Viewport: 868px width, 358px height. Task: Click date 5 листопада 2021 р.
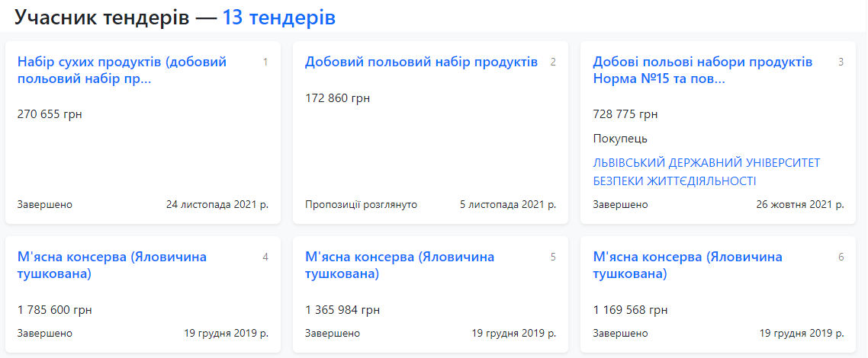(507, 205)
